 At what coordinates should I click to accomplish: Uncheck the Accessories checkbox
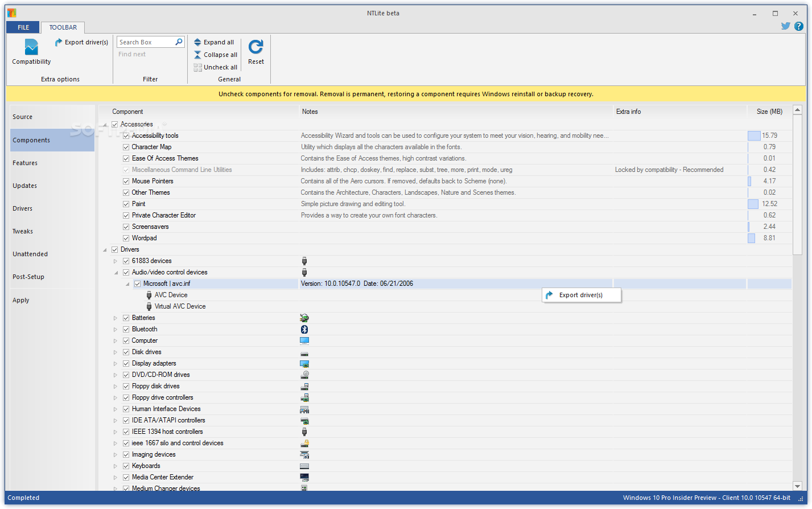pos(115,124)
